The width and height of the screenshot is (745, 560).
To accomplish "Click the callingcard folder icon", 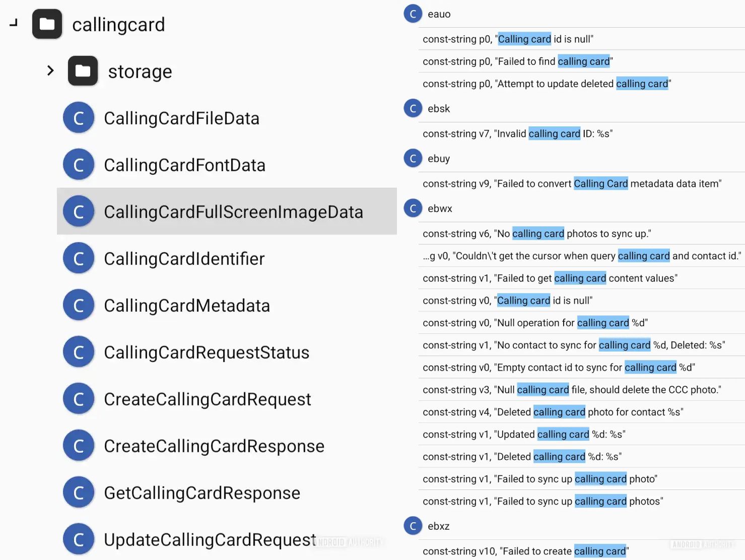I will pos(47,24).
